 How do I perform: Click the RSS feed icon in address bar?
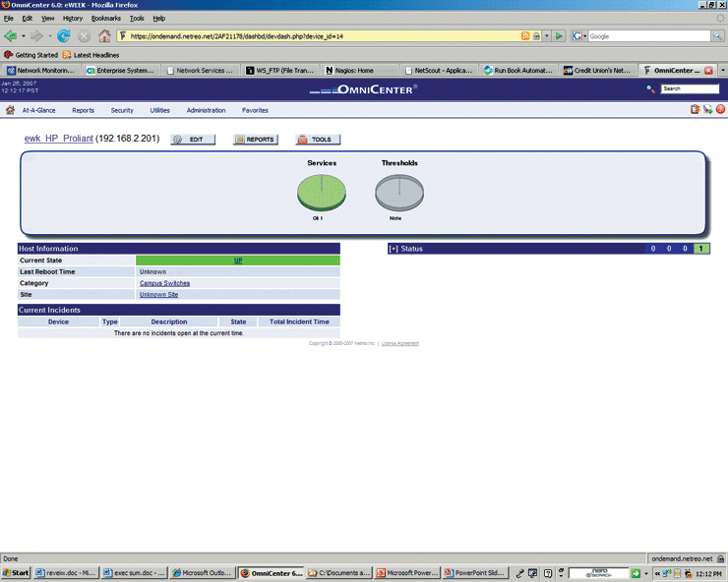coord(525,35)
